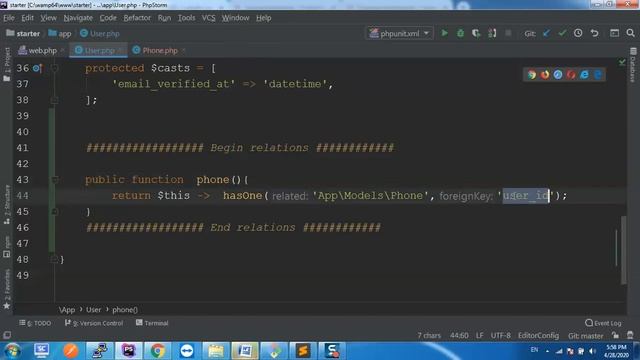Click the highlighted user_id text
Screen dimensions: 640x360
tap(526, 196)
